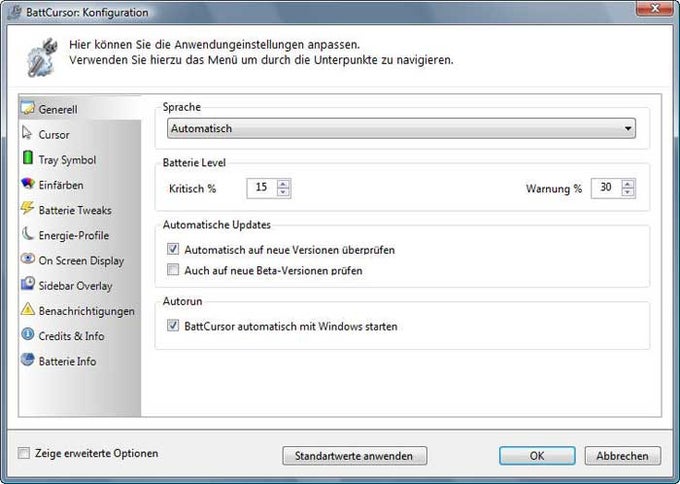
Task: Increase the Kritisch % value
Action: (283, 183)
